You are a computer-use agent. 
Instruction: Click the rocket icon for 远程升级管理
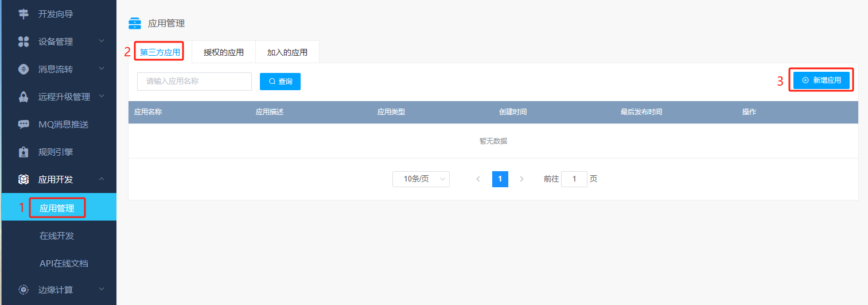coord(24,96)
